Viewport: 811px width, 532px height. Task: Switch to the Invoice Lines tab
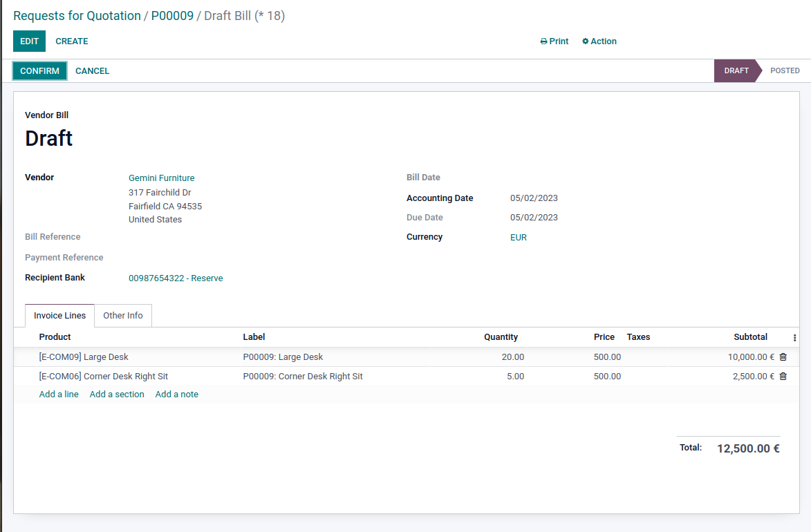pyautogui.click(x=60, y=315)
